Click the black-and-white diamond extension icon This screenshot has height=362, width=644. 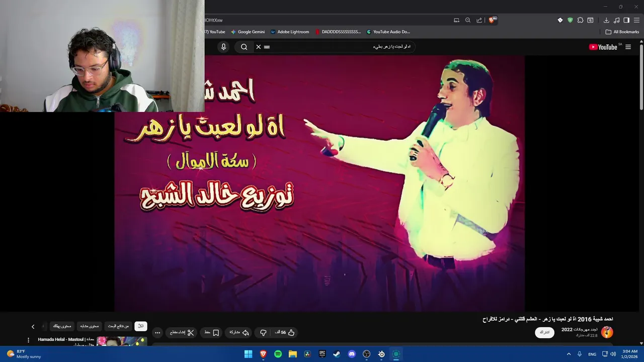560,20
